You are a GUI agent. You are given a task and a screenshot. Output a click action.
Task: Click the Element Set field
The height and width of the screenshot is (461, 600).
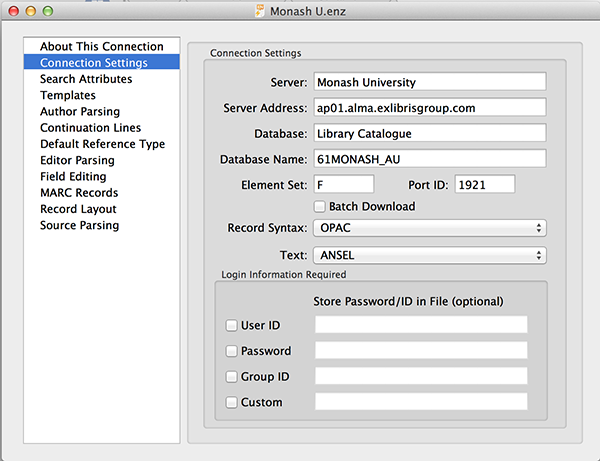[344, 184]
